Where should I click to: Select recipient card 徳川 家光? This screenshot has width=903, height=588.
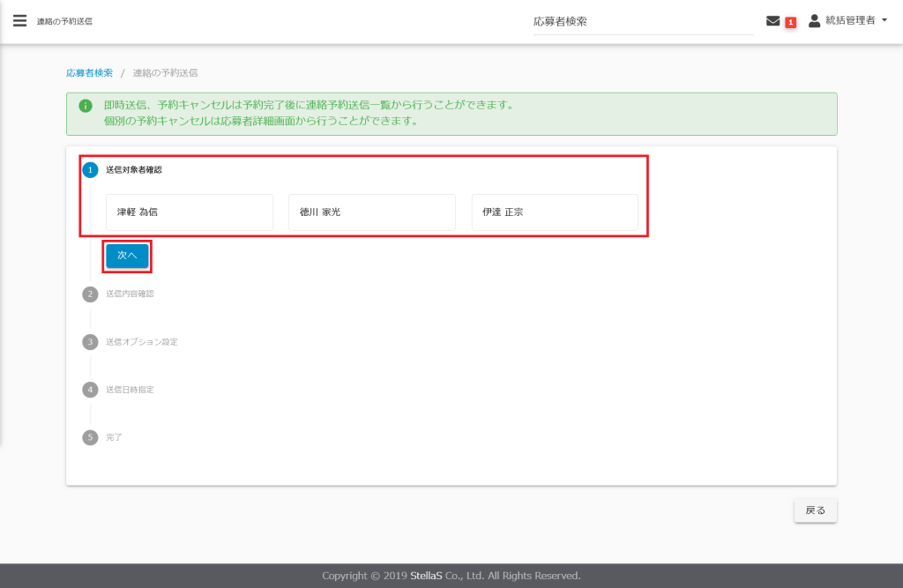[371, 212]
